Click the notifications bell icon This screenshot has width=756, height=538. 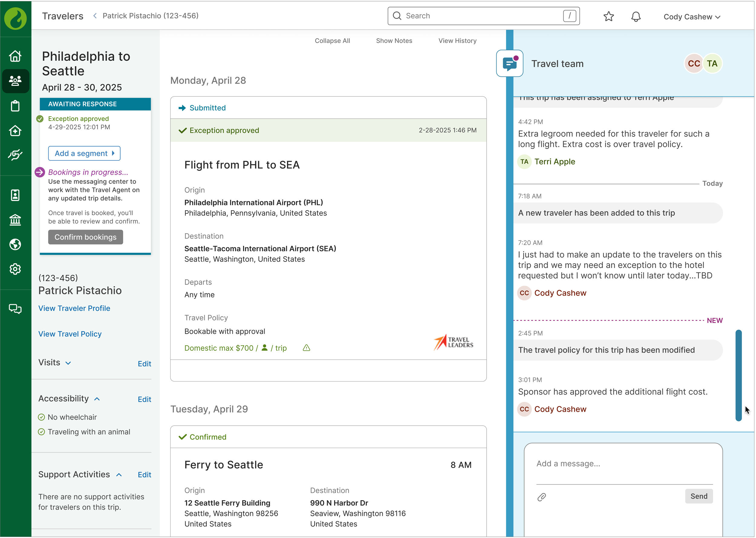(637, 17)
